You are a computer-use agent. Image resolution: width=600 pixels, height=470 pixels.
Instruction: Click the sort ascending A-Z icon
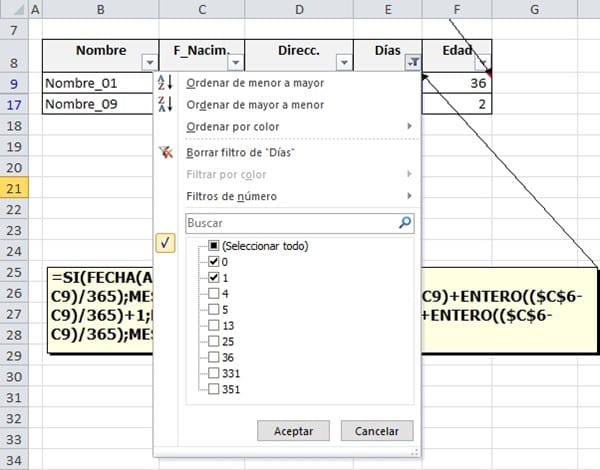tap(166, 82)
